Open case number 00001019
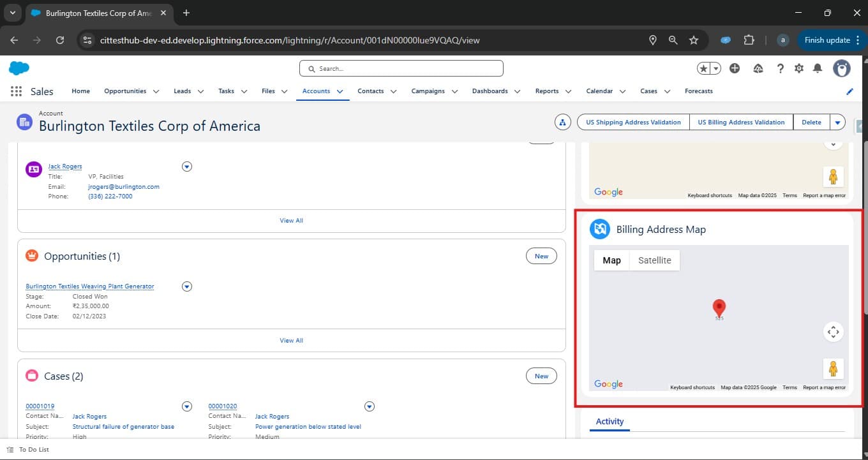Viewport: 868px width, 460px height. [40, 406]
